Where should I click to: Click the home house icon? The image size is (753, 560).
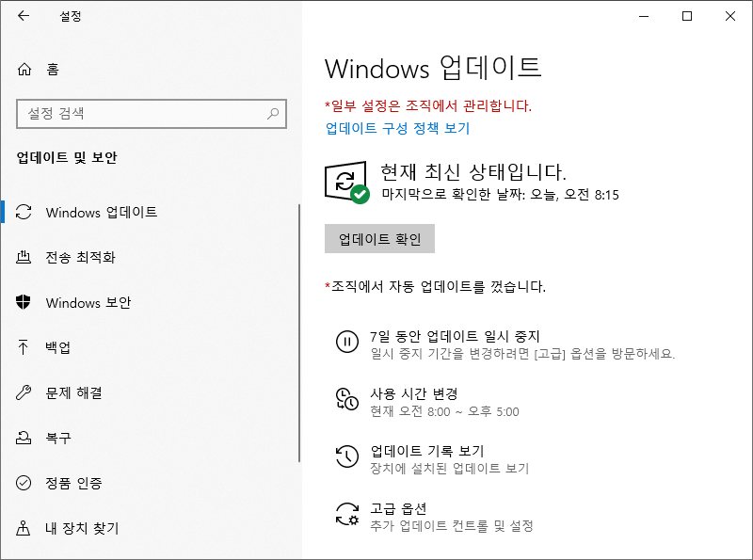[24, 70]
